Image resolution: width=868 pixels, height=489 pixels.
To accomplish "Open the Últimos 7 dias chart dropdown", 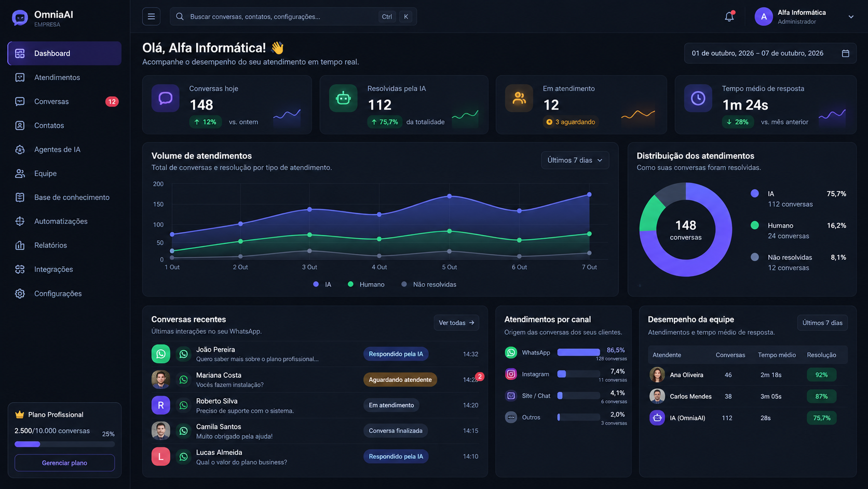I will click(575, 160).
